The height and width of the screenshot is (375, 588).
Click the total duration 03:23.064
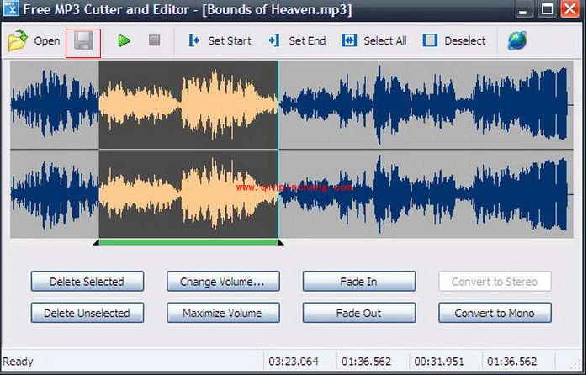click(294, 362)
